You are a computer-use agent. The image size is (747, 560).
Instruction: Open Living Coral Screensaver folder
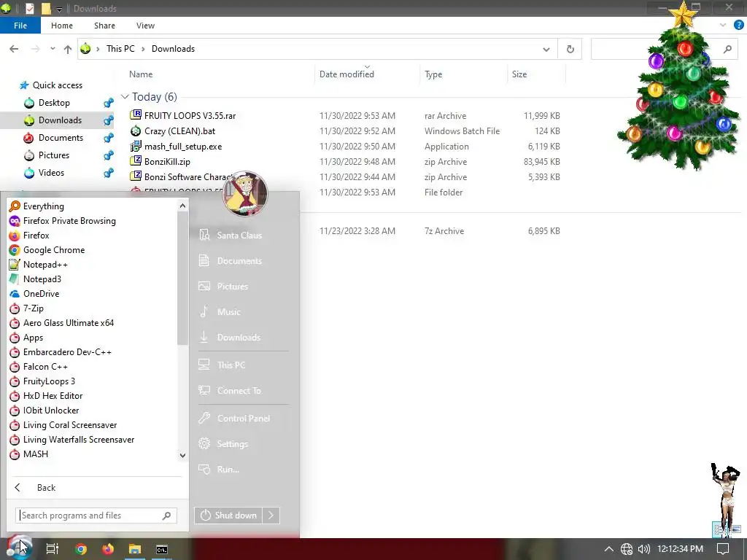(63, 425)
